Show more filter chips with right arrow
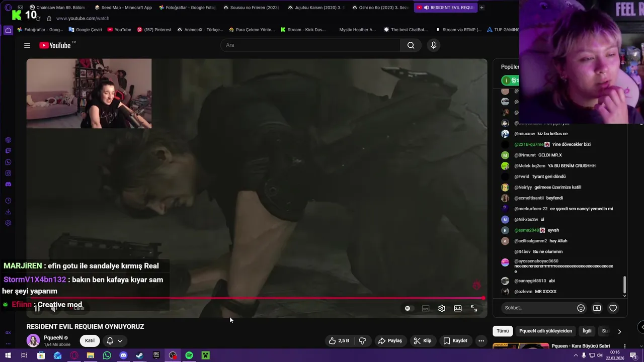The height and width of the screenshot is (362, 644). [619, 331]
